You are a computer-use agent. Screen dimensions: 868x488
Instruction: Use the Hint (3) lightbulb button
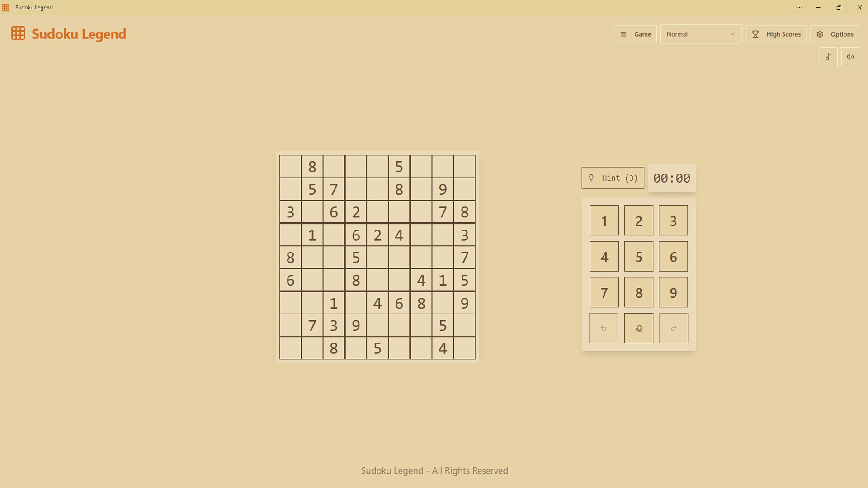613,178
